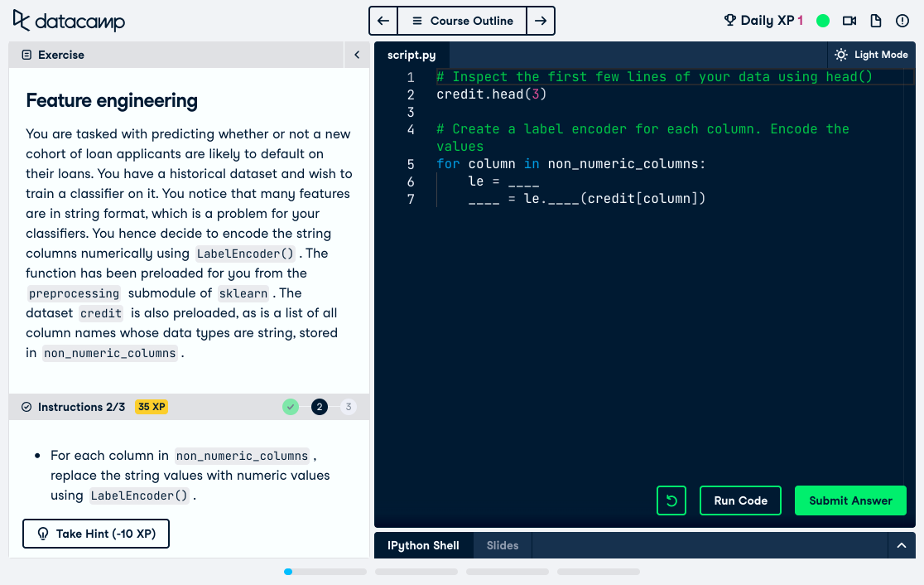Expand the IPython Shell panel
The height and width of the screenshot is (585, 924).
[902, 545]
